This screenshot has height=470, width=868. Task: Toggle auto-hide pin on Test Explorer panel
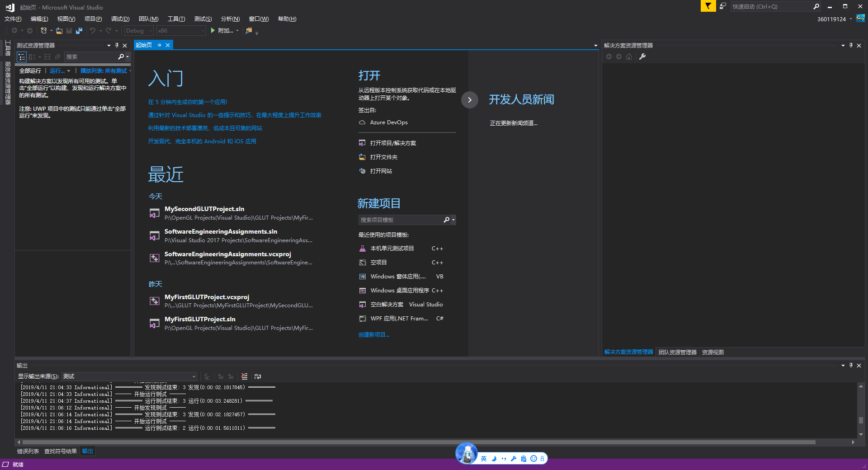click(117, 45)
